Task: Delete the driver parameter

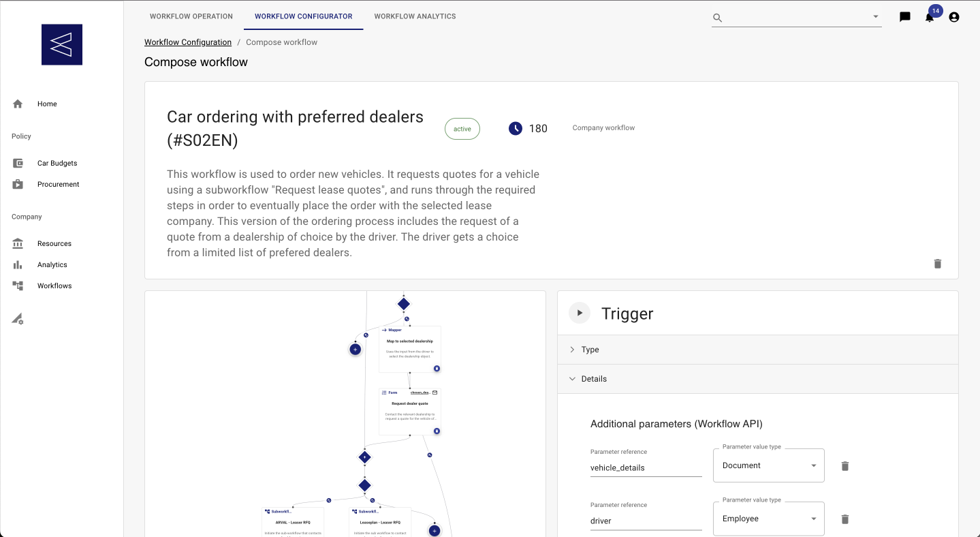Action: tap(845, 519)
